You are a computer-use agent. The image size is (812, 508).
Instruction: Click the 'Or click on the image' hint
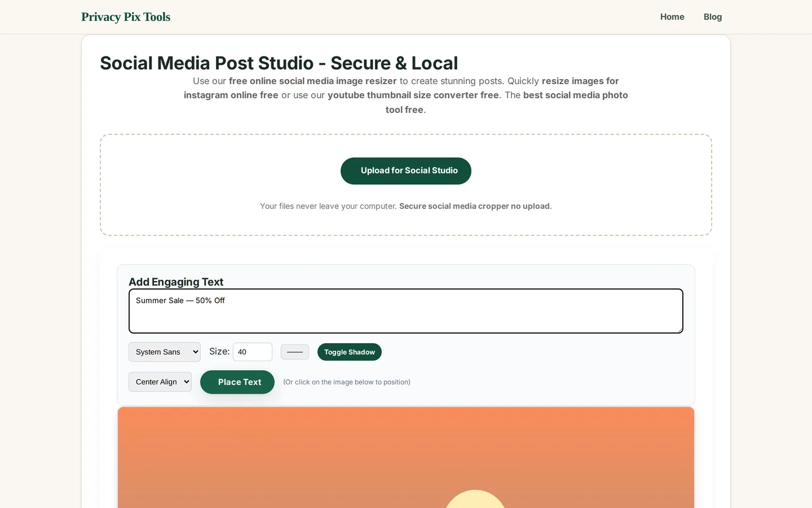[347, 382]
